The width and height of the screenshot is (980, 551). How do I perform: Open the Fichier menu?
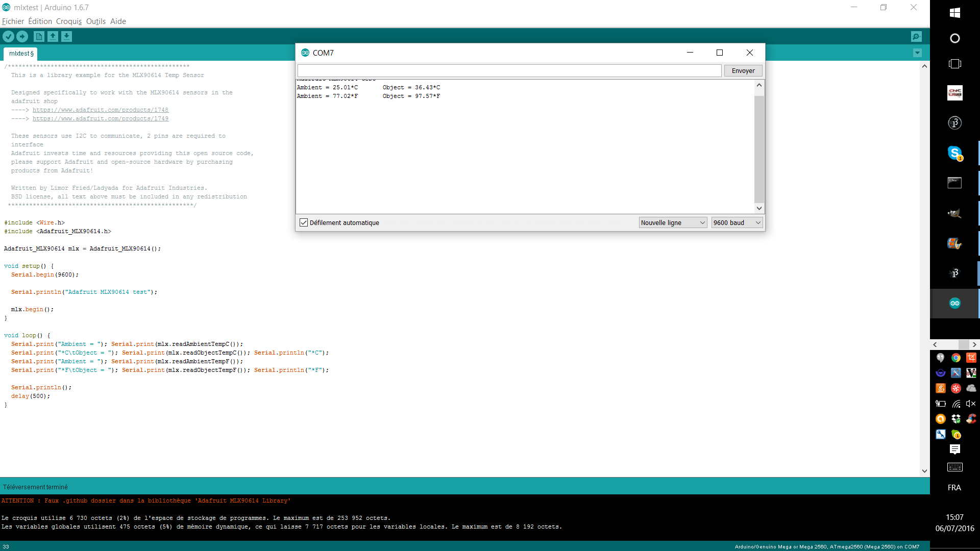(x=13, y=21)
